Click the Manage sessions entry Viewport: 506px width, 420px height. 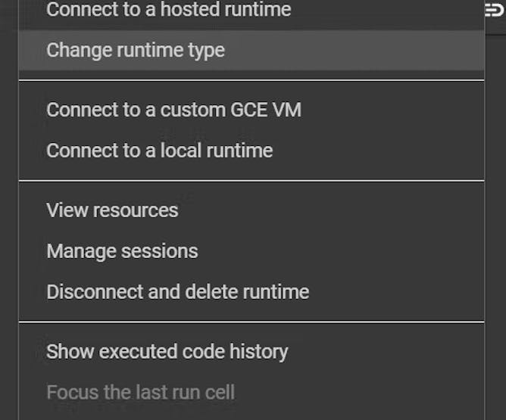[x=122, y=251]
